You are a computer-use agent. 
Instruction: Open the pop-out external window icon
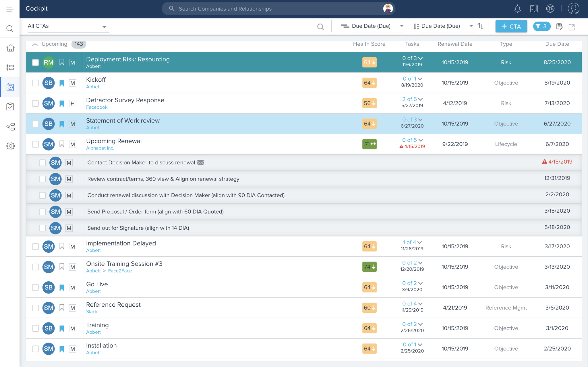coord(572,27)
